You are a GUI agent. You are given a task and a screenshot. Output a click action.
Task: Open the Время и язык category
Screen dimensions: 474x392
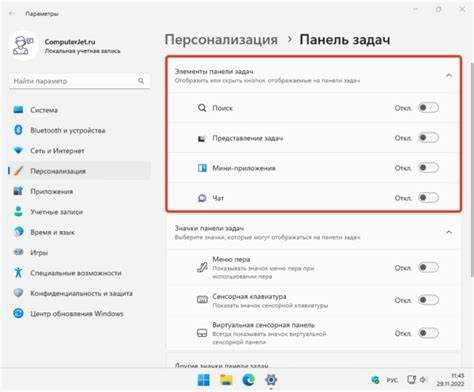pos(79,232)
